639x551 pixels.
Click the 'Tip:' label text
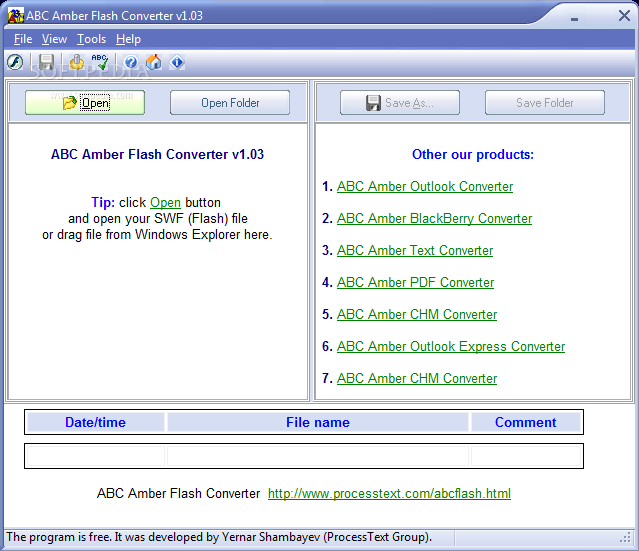[x=103, y=203]
